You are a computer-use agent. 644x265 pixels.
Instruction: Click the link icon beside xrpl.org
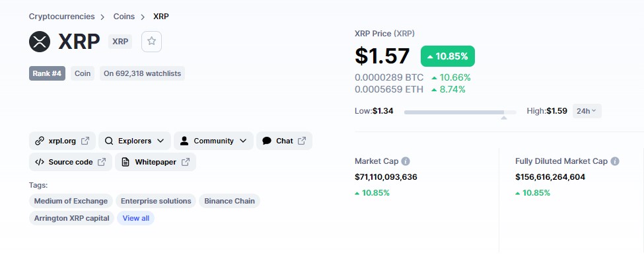point(40,141)
